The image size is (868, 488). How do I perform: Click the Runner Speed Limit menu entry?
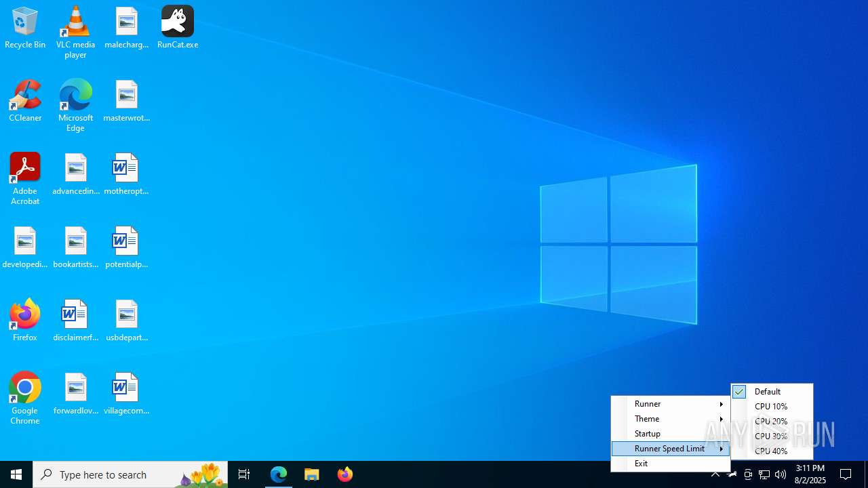tap(671, 449)
